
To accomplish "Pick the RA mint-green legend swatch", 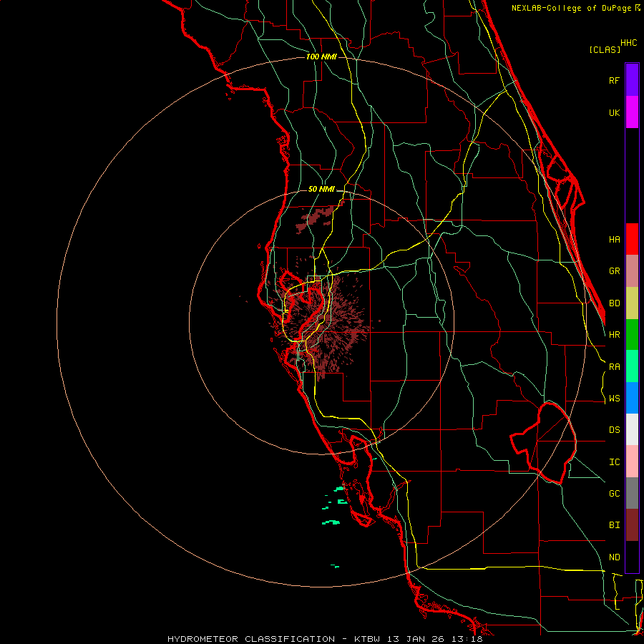I will (632, 366).
